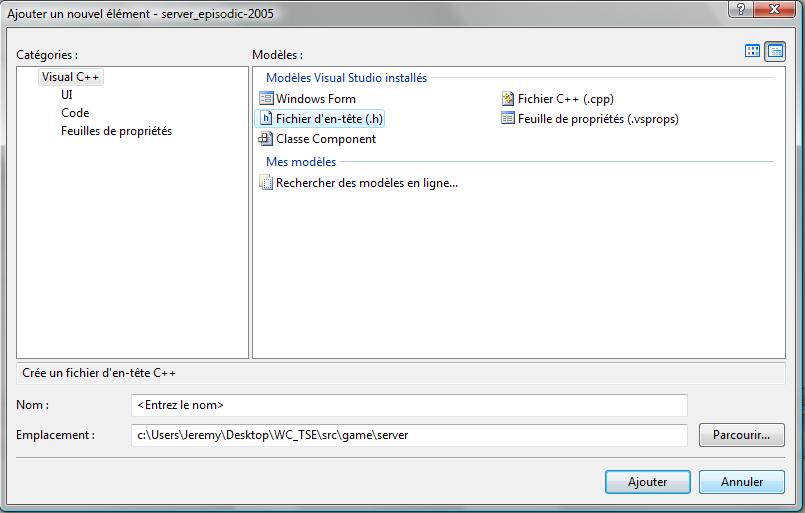Click the Classe Component icon
The width and height of the screenshot is (805, 513).
click(265, 139)
